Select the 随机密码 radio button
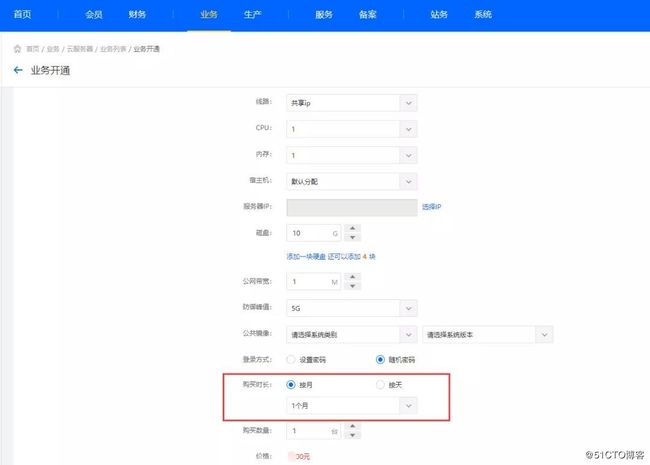Viewport: 650px width, 465px height. coord(380,359)
